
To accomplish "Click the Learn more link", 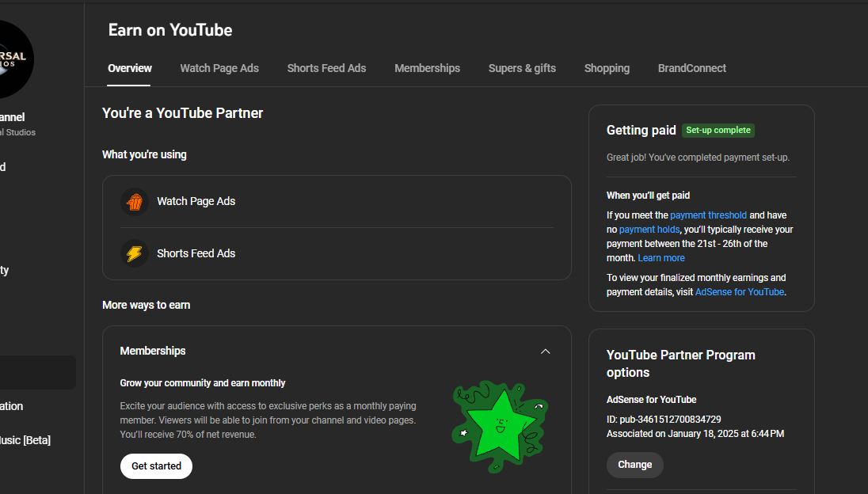I will pyautogui.click(x=661, y=258).
